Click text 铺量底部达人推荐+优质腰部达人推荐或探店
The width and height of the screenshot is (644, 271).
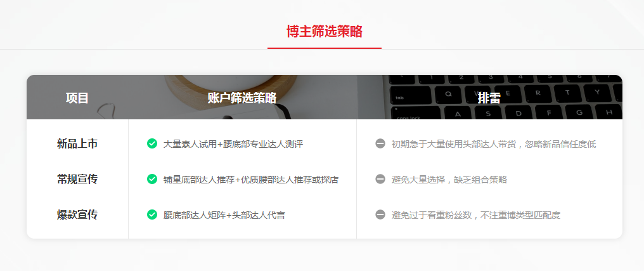click(251, 180)
